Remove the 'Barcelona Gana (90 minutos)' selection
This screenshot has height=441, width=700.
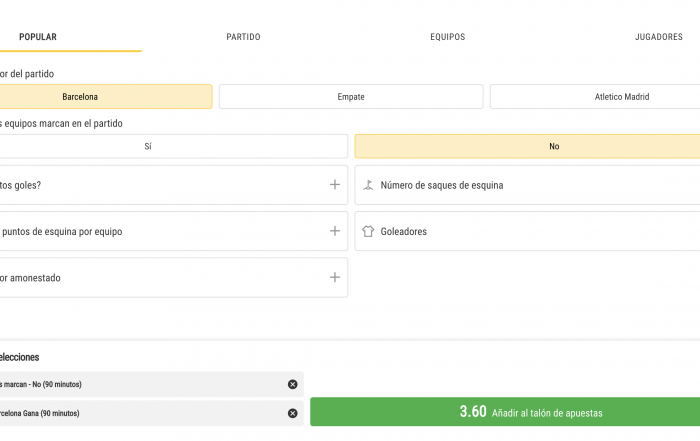pyautogui.click(x=292, y=413)
